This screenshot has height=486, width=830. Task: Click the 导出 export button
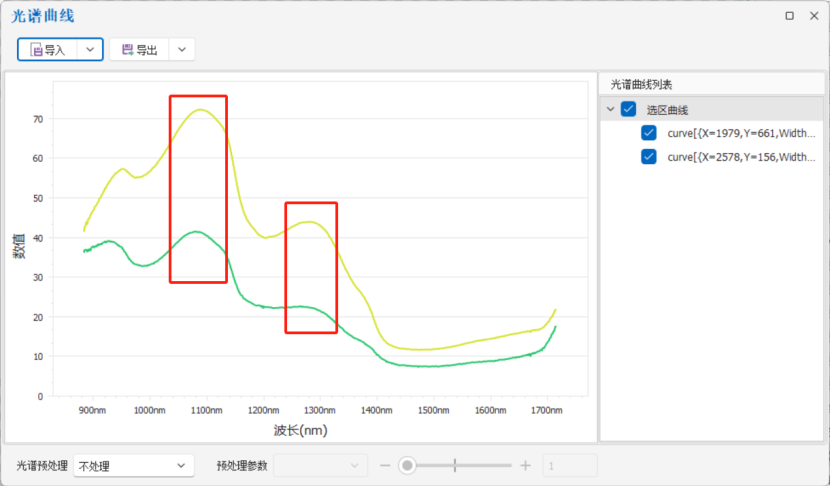pyautogui.click(x=139, y=50)
